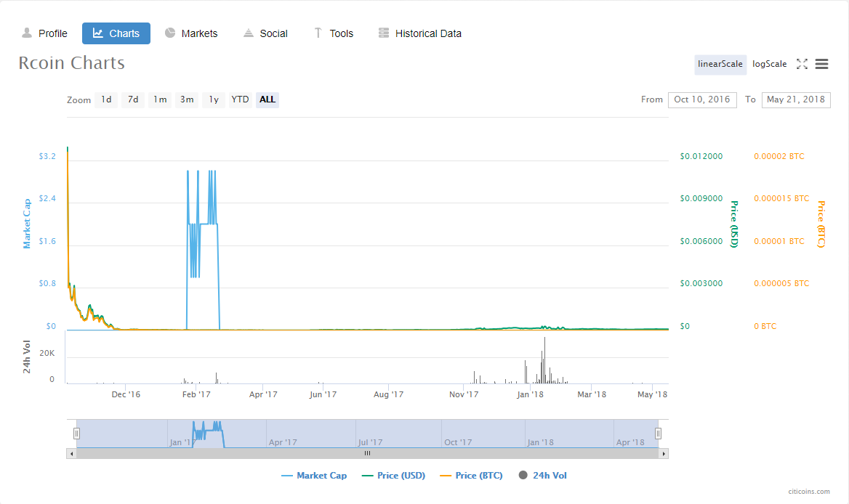Open the From date picker
The image size is (849, 504).
702,99
